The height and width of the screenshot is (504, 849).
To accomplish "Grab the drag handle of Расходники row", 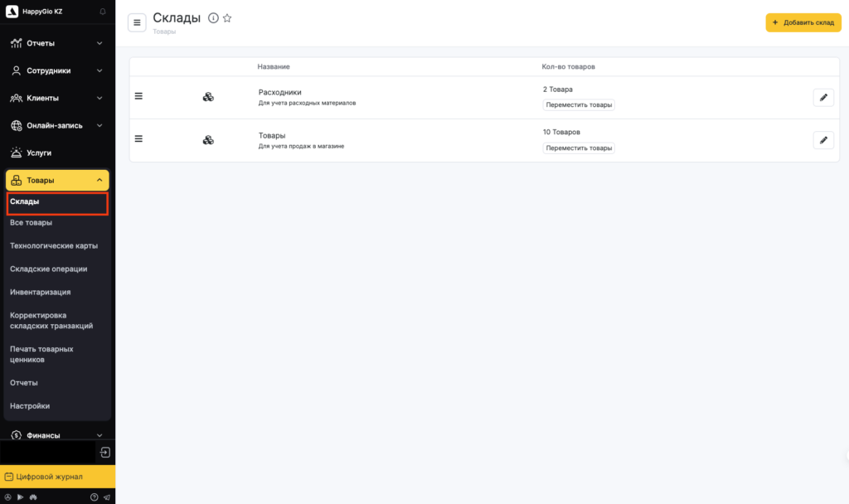I will click(x=138, y=96).
